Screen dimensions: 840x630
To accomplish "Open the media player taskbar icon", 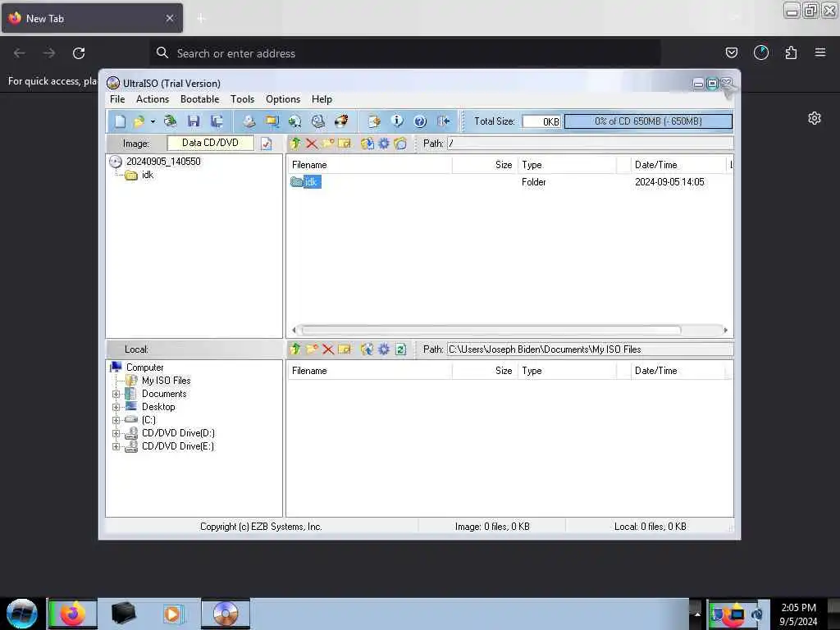I will click(172, 614).
